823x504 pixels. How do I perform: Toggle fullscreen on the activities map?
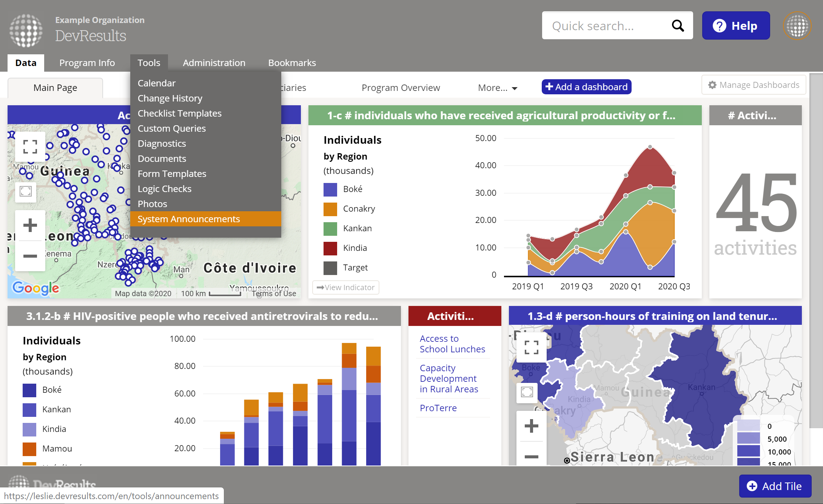click(30, 147)
